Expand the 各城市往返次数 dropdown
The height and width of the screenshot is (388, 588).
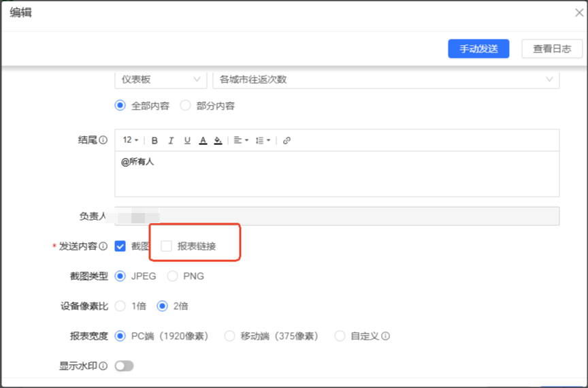[386, 80]
